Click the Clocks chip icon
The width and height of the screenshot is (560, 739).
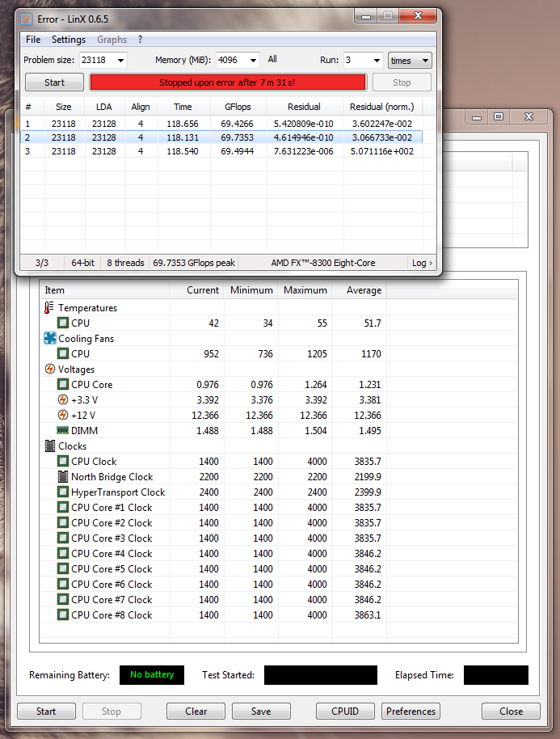click(50, 446)
